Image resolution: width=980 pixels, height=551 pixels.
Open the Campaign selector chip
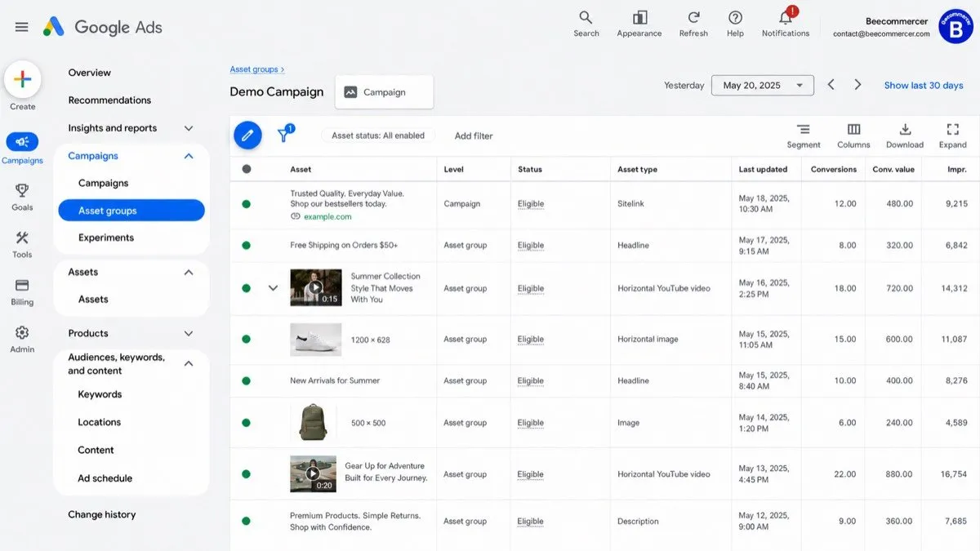coord(385,92)
